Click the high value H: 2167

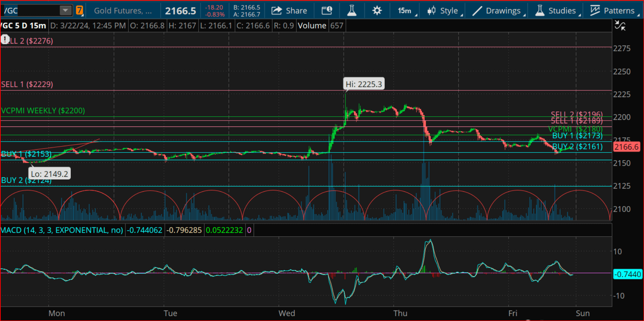[182, 26]
